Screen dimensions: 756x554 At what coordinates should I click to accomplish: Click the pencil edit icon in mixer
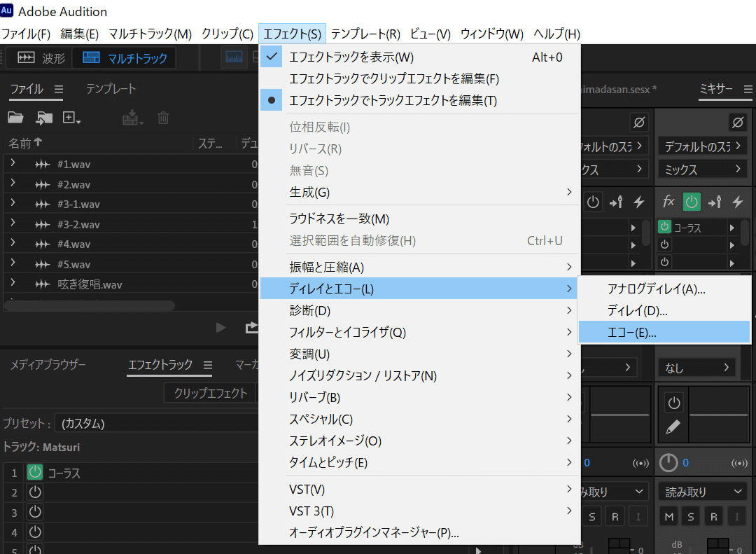pos(673,427)
